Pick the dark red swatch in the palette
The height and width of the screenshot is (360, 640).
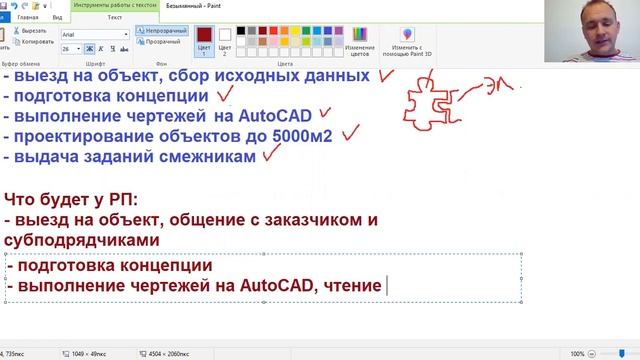click(262, 31)
